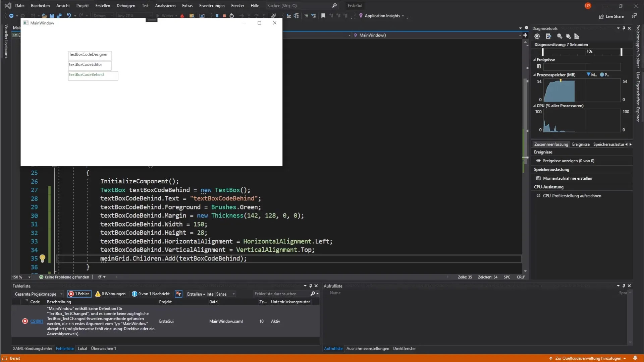Click the quick actions lightbulb at line 35
Screen dimensions: 644x362
tap(42, 258)
